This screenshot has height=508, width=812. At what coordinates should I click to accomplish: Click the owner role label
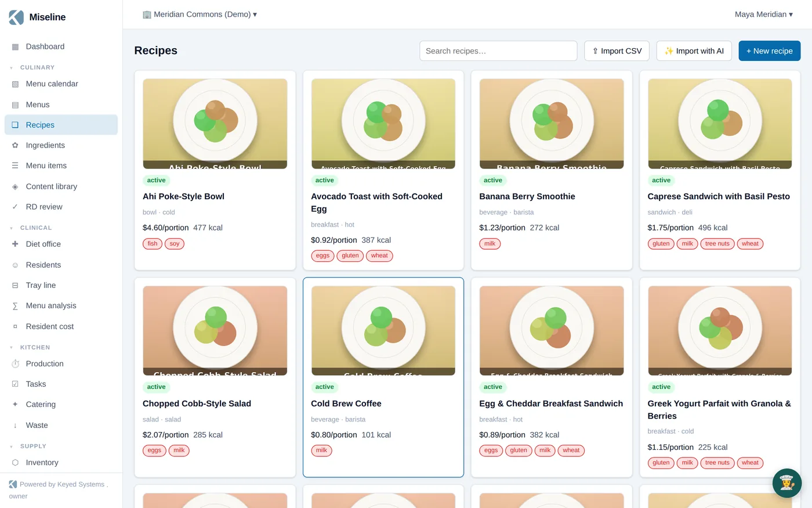click(19, 496)
